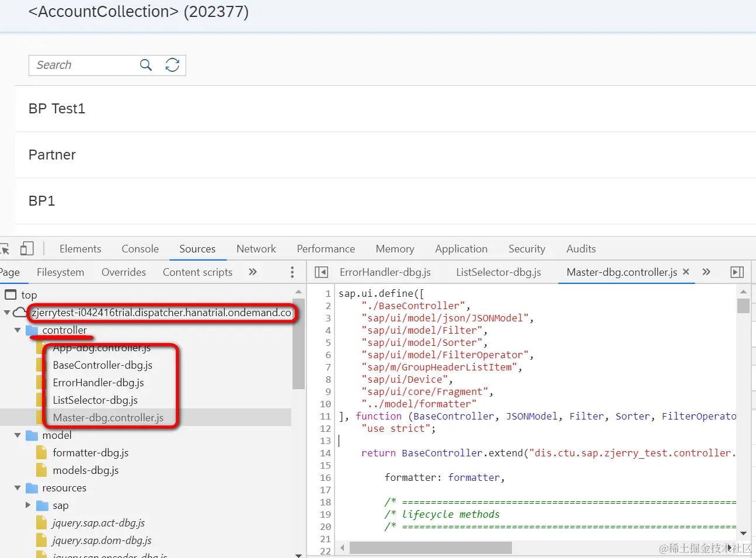The height and width of the screenshot is (558, 756).
Task: Click file icon of formatter-dbg.js
Action: (41, 453)
